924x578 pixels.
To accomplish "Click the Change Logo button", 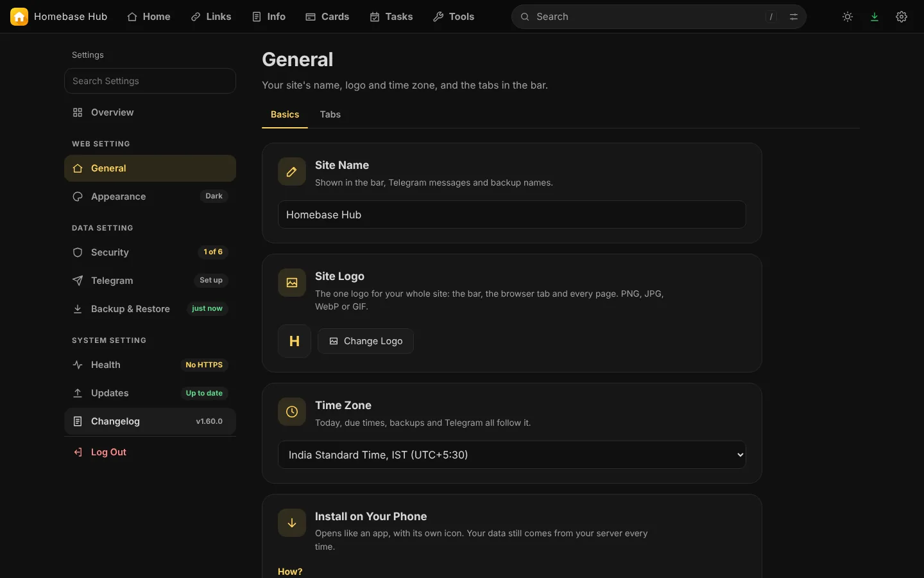I will click(x=366, y=341).
